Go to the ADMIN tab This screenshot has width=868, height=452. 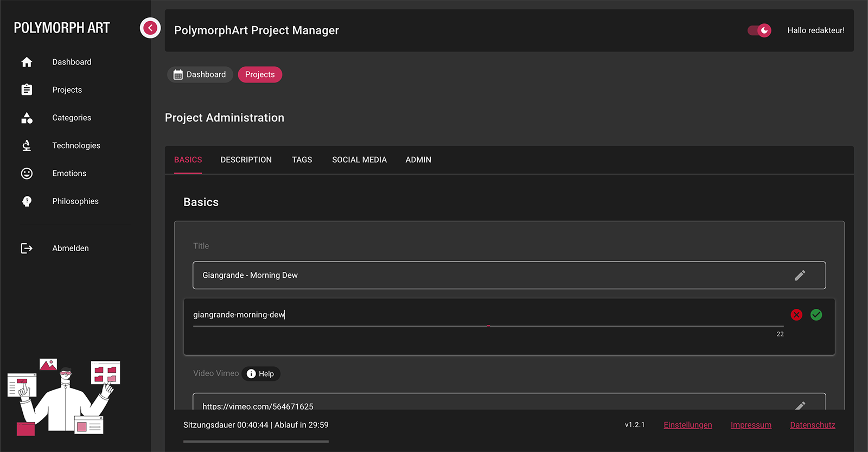418,160
